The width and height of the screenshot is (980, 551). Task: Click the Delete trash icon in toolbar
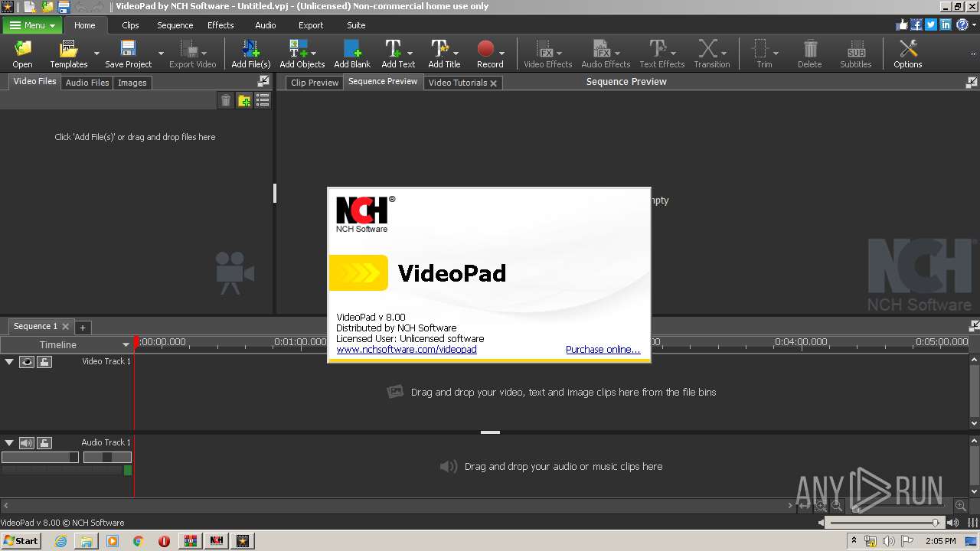[809, 54]
